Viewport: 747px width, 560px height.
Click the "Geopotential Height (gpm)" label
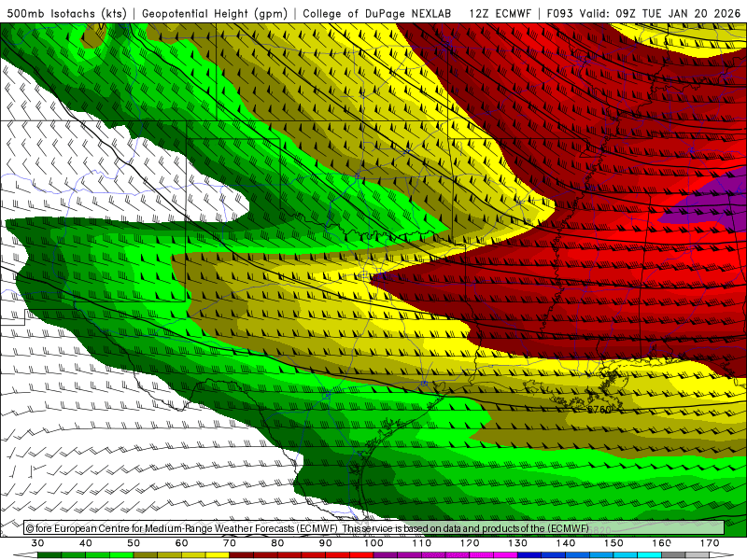click(215, 13)
